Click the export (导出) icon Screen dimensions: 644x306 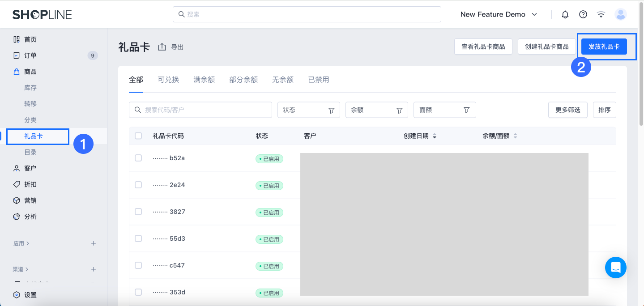point(162,47)
